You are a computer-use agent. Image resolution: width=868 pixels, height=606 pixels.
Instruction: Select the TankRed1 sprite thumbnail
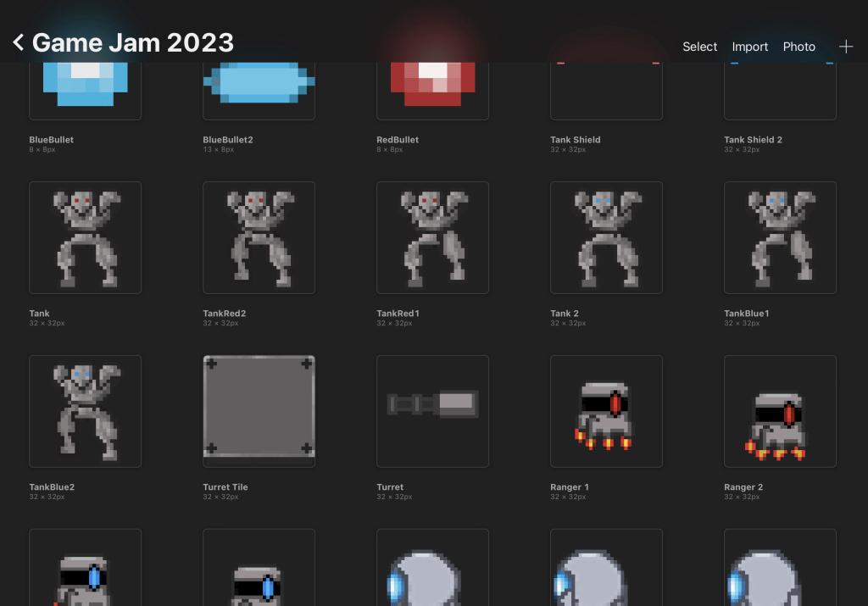coord(432,237)
